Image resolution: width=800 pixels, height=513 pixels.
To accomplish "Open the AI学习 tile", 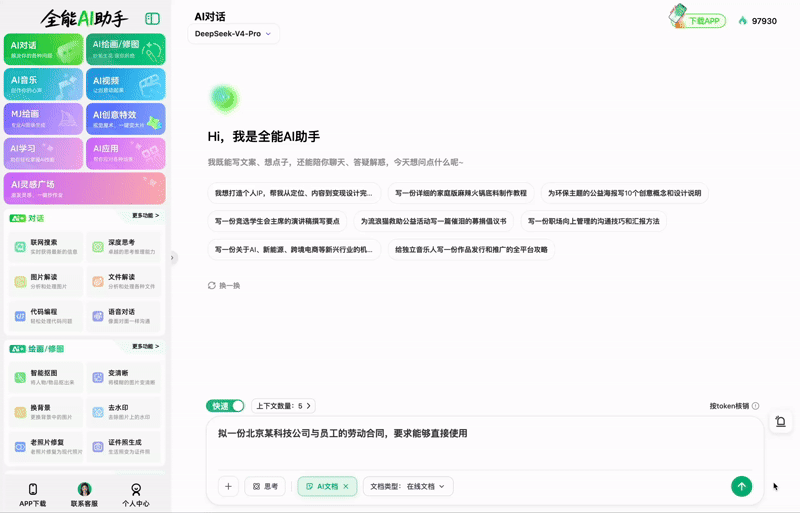I will coord(43,153).
